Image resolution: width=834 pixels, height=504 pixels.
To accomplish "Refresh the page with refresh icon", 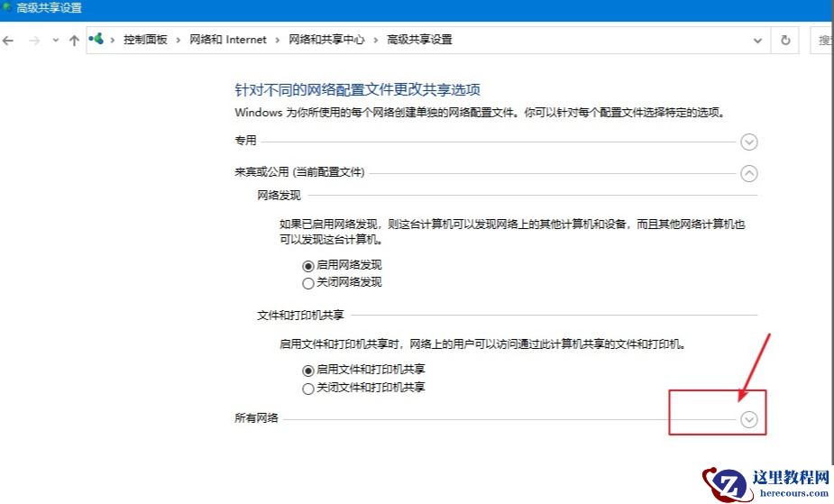I will pyautogui.click(x=785, y=41).
